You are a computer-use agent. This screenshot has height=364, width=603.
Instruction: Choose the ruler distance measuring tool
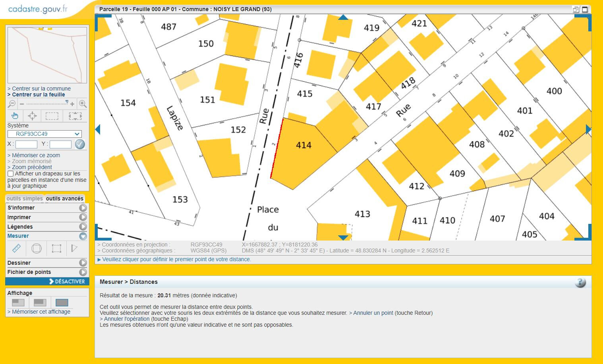(x=16, y=248)
